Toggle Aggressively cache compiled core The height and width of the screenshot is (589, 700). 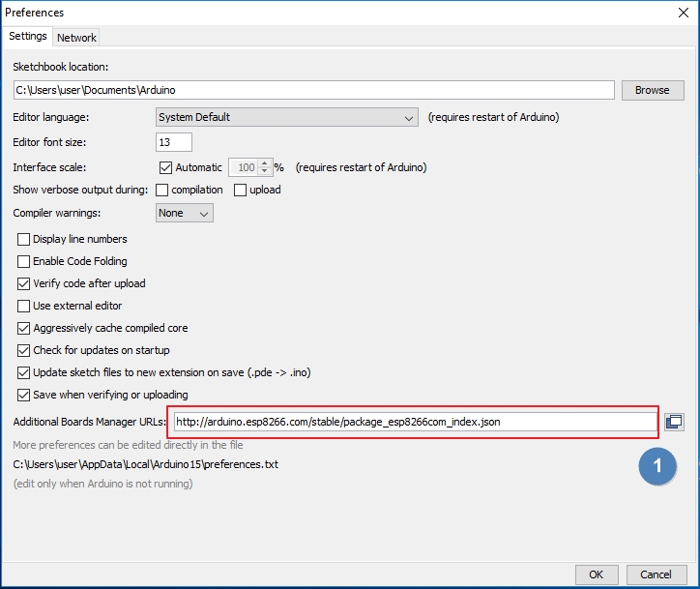24,328
